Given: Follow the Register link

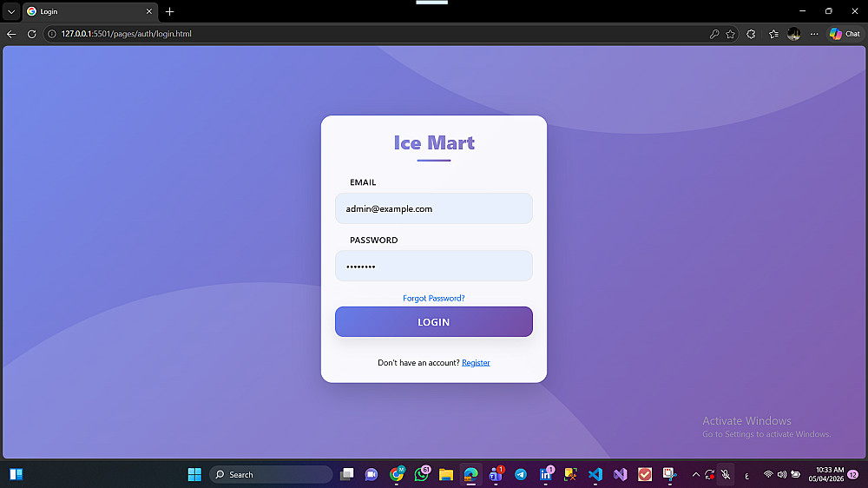Looking at the screenshot, I should (476, 363).
